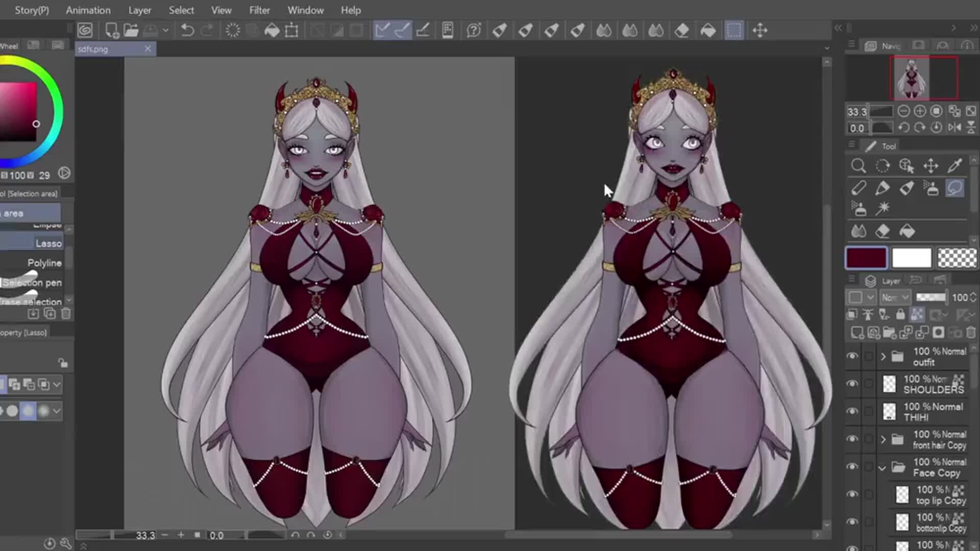
Task: Collapse the Face Copy folder
Action: pos(882,468)
